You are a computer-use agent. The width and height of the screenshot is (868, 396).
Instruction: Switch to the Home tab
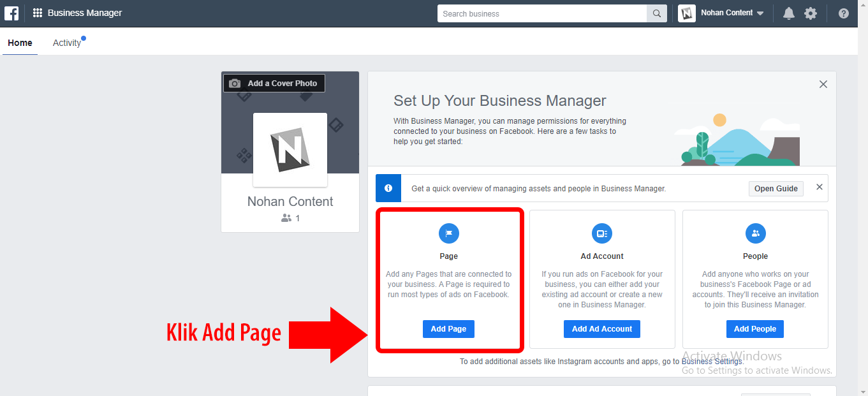[20, 43]
